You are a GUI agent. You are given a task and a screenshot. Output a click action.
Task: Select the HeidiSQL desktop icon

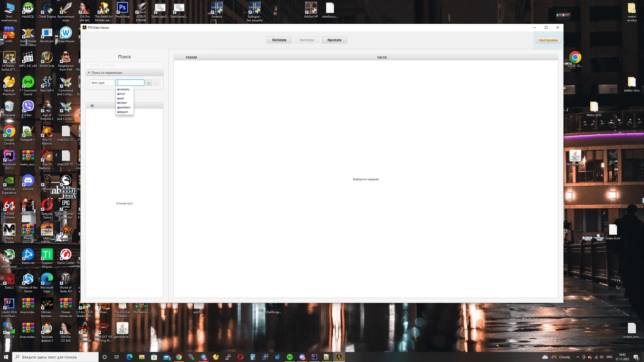click(28, 11)
